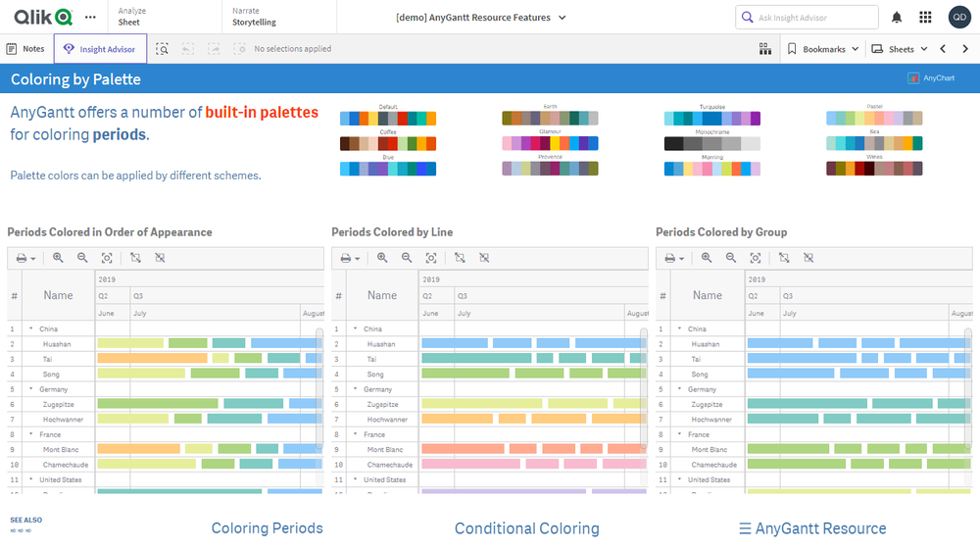Viewport: 980px width, 551px height.
Task: Open the Analyze Sheet tab
Action: pyautogui.click(x=132, y=17)
